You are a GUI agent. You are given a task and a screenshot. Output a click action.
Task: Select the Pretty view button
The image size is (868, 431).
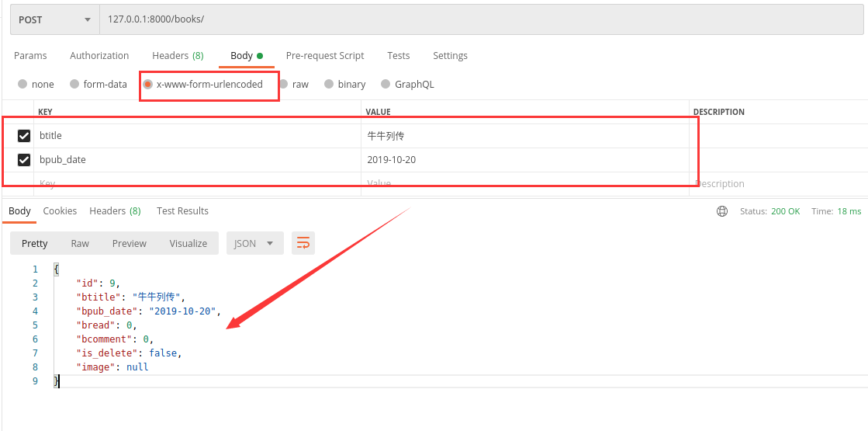(x=34, y=243)
